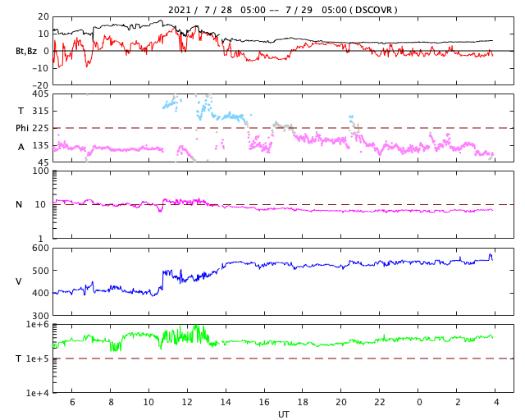The width and height of the screenshot is (525, 420).
Task: Click the "315" tick in the Phi panel
Action: (40, 111)
